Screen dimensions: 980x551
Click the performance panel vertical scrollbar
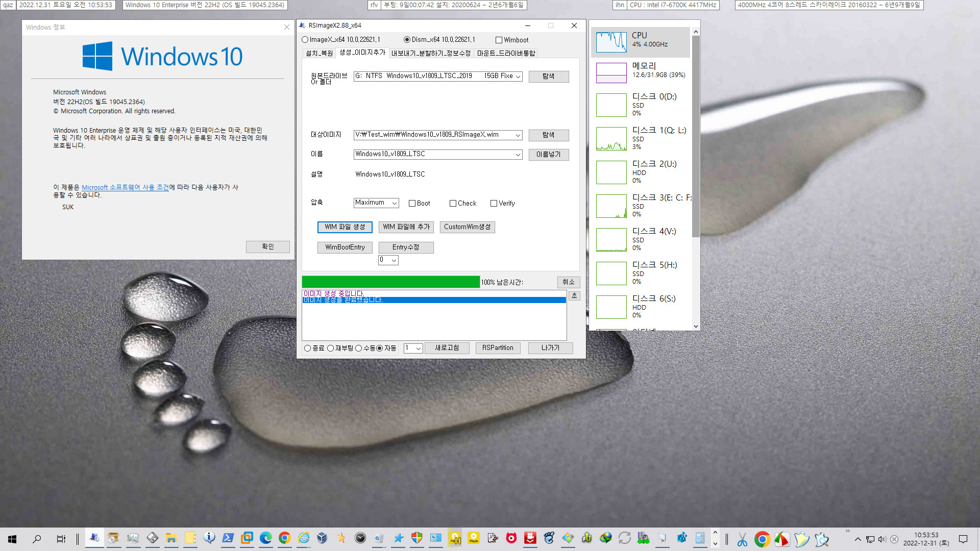tap(696, 136)
